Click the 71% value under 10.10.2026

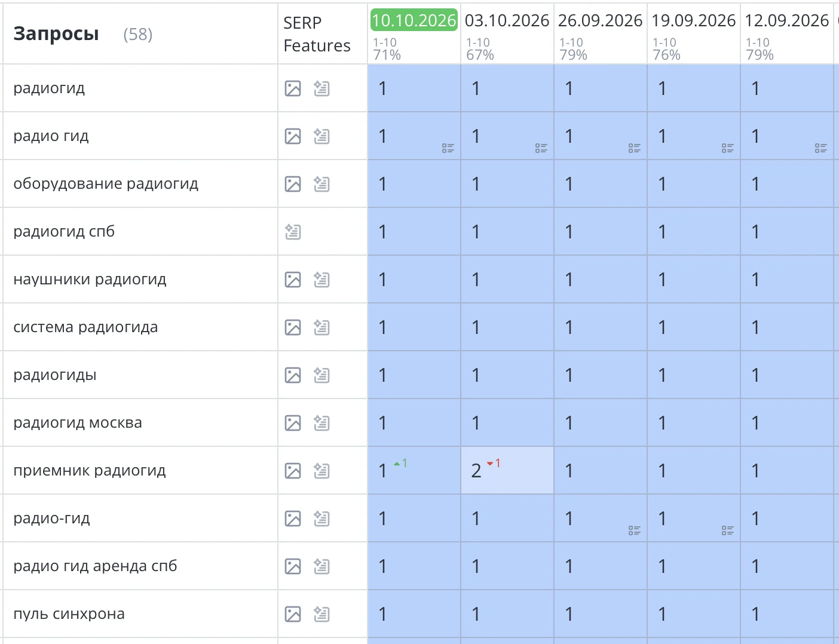387,55
